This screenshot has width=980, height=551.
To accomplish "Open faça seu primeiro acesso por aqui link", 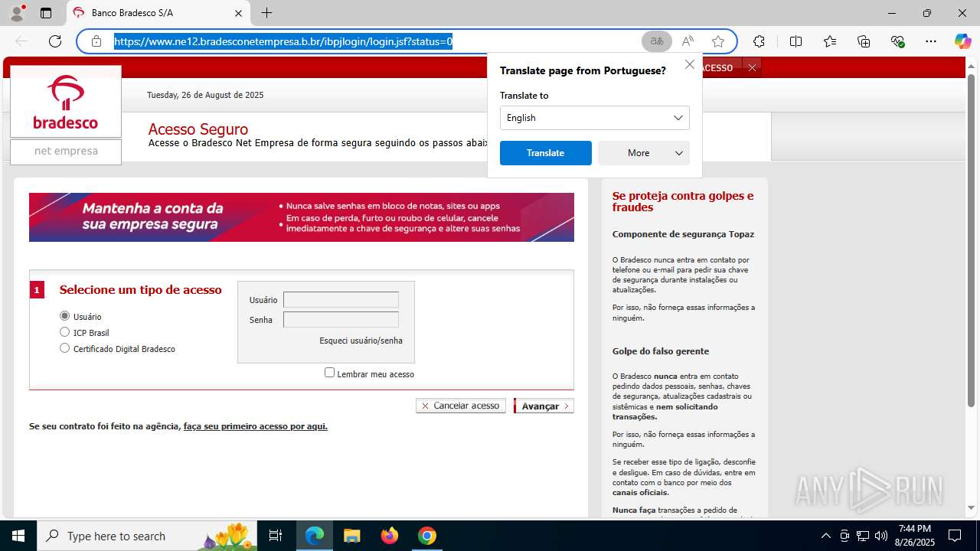I will point(255,426).
